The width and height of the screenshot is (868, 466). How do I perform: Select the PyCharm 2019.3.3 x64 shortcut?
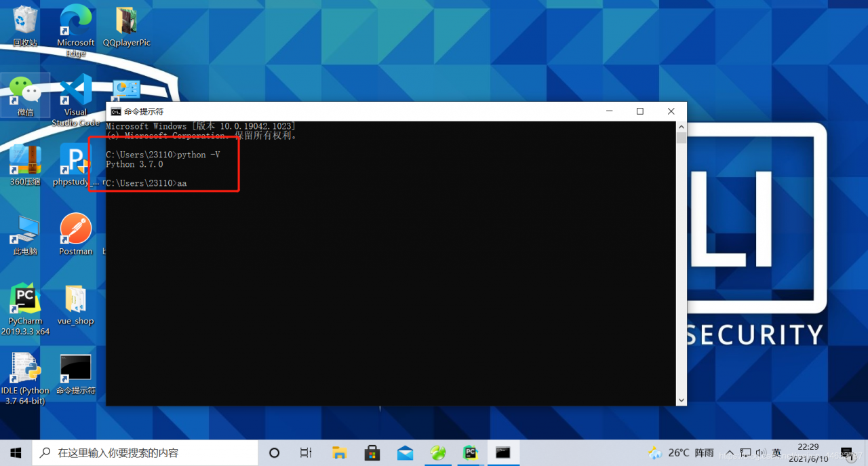point(25,310)
